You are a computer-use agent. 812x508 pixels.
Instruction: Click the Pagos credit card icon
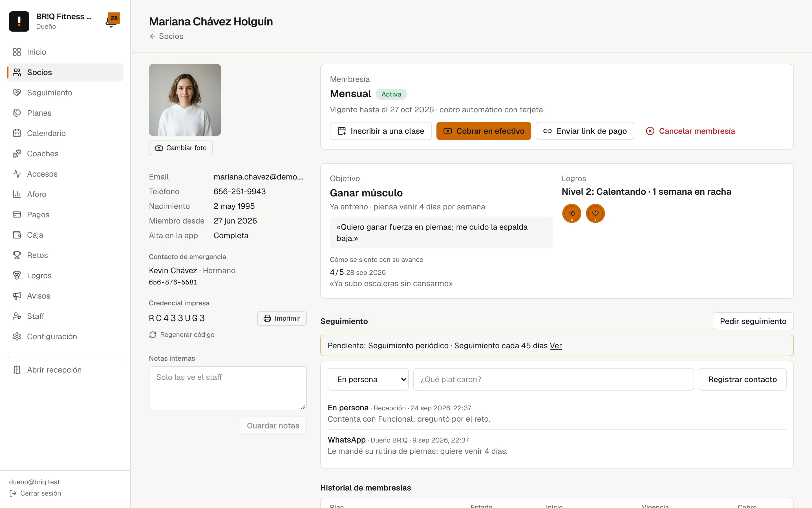pyautogui.click(x=17, y=215)
